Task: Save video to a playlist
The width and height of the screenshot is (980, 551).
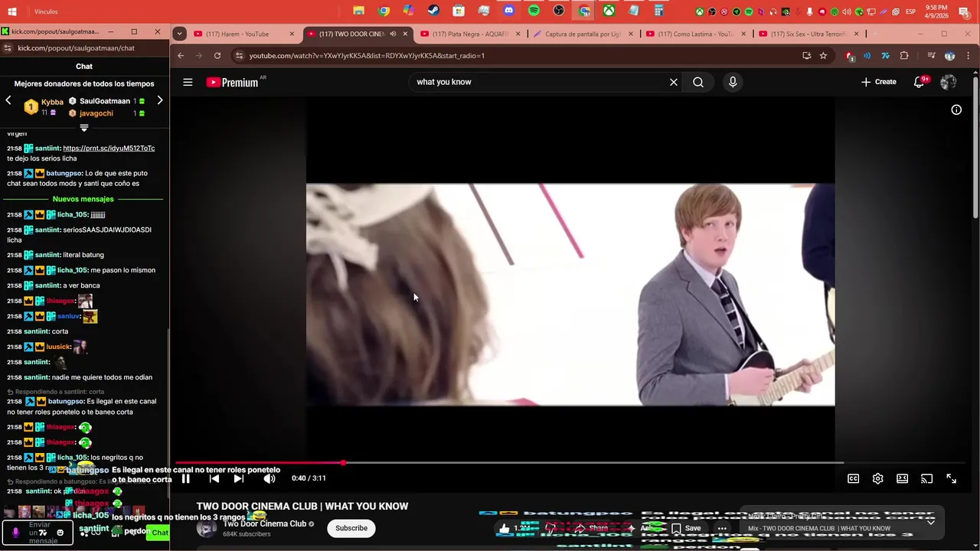Action: point(686,528)
